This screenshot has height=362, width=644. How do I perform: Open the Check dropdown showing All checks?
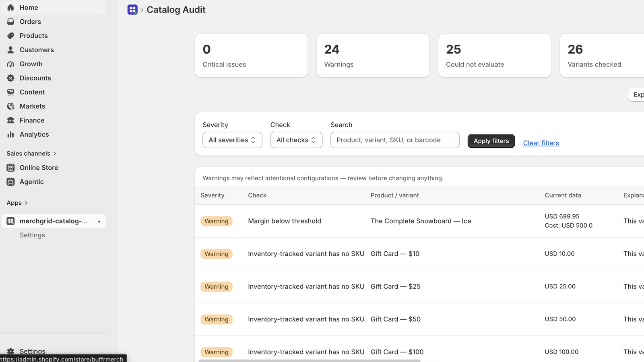click(296, 140)
